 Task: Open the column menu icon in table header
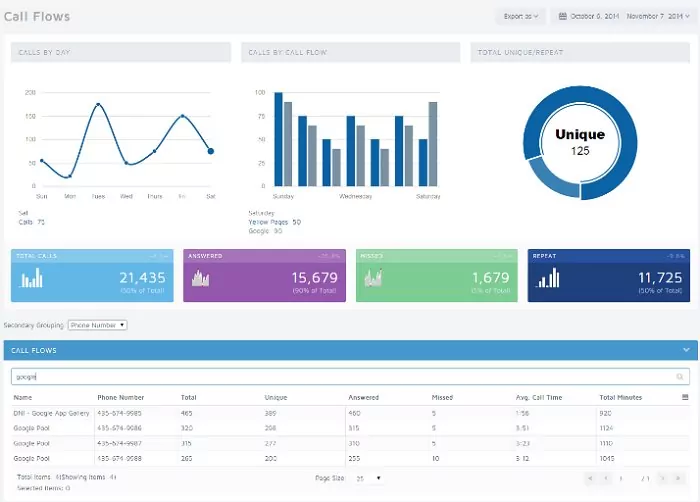coord(685,397)
